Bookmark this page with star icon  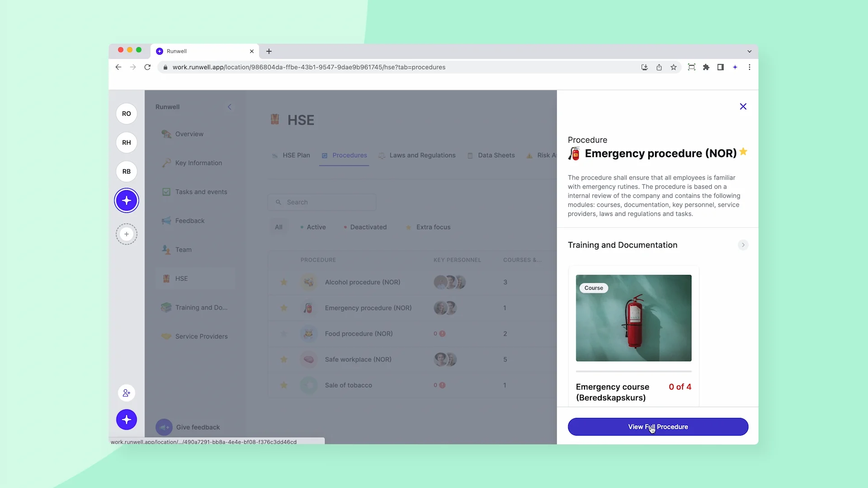674,67
